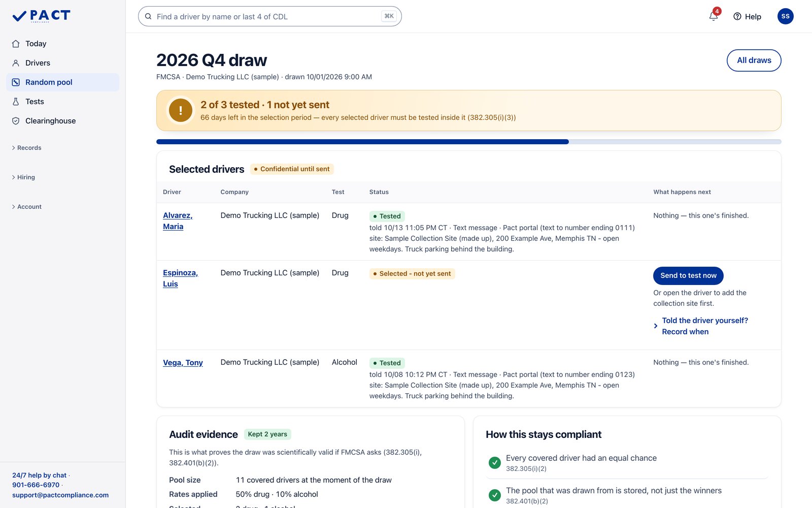This screenshot has width=812, height=508.
Task: Open driver Alvarez, Maria
Action: tap(178, 221)
